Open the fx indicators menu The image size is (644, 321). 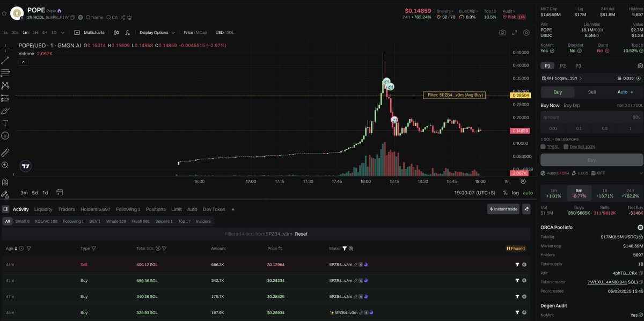click(x=127, y=33)
